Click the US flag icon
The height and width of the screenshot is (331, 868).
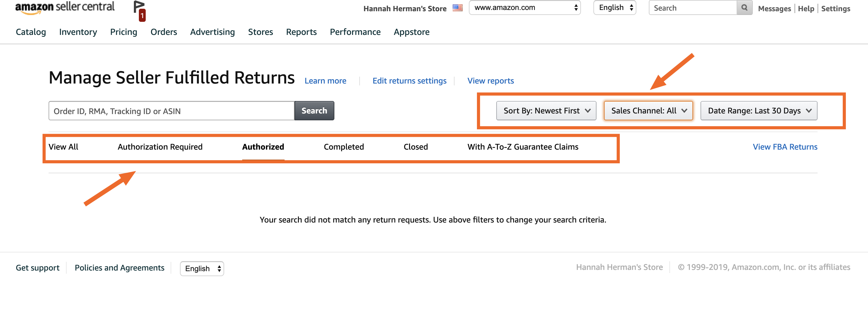point(457,8)
